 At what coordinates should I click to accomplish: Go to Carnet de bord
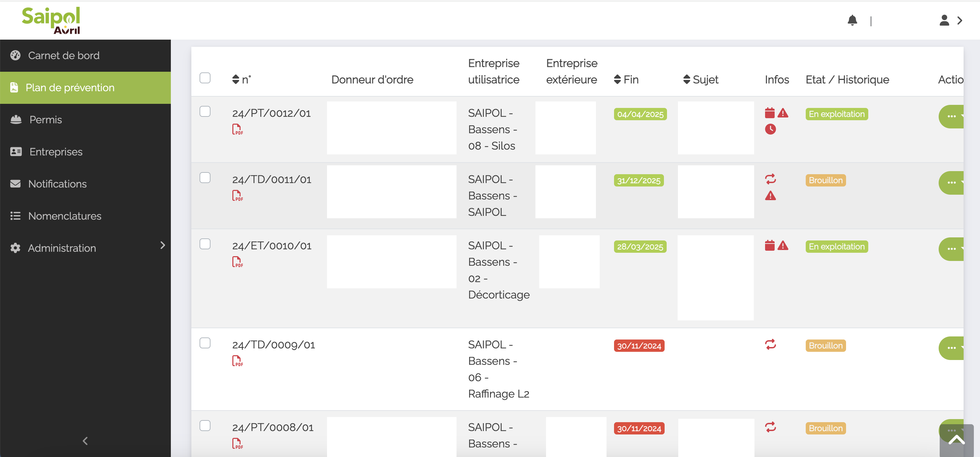64,55
